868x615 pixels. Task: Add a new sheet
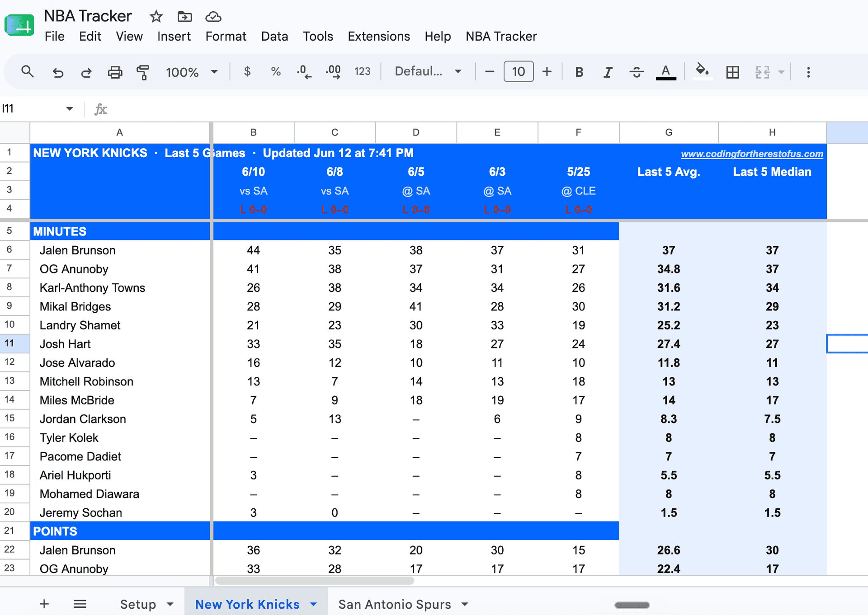coord(44,604)
